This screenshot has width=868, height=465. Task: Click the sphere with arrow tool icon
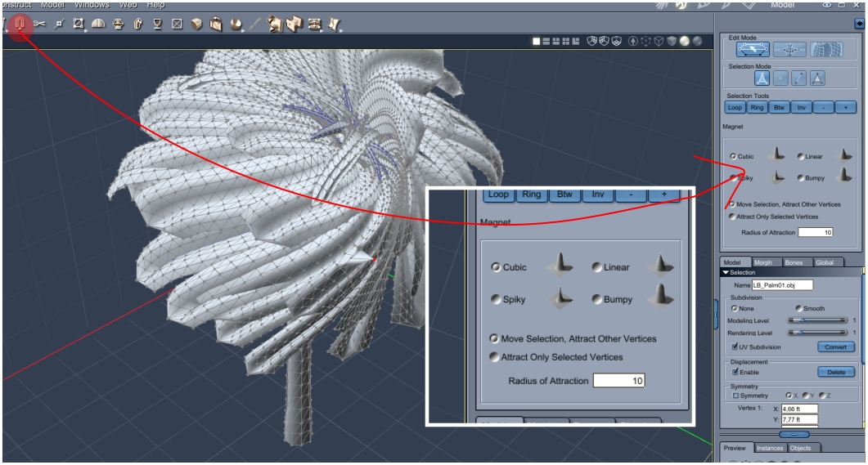pos(236,25)
